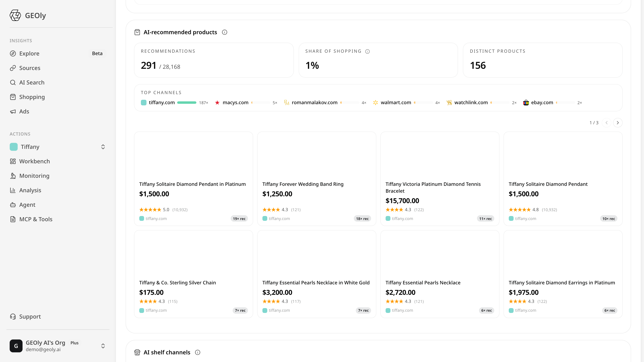644x362 pixels.
Task: Open Tiffany & Co. Sterling Silver Chain card
Action: 193,274
